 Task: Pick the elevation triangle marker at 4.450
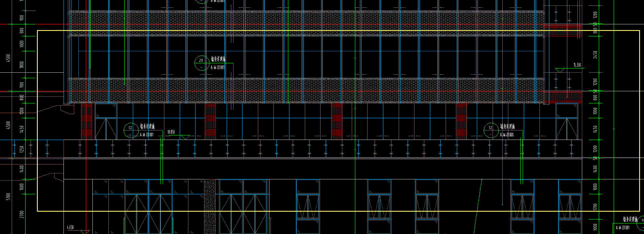[85, 232]
